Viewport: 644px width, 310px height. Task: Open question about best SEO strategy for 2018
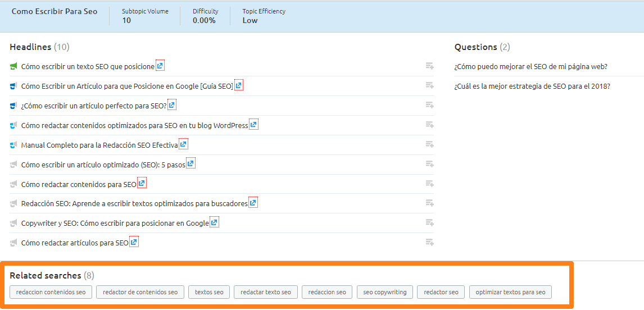(532, 86)
